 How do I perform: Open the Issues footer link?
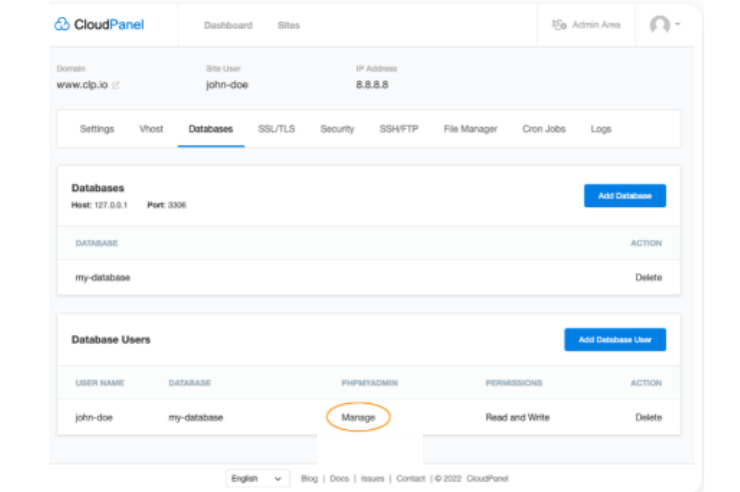click(372, 479)
